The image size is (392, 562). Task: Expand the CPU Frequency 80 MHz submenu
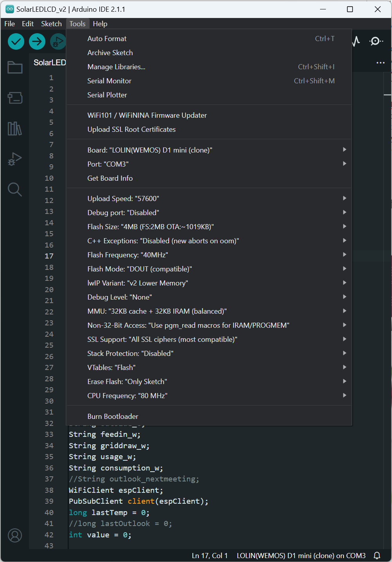tap(209, 395)
